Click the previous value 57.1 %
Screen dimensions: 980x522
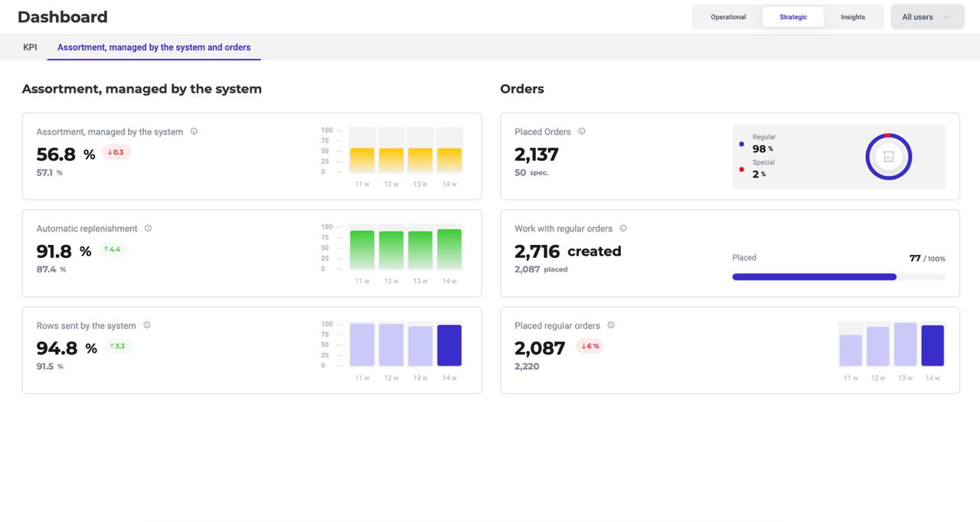(x=50, y=173)
